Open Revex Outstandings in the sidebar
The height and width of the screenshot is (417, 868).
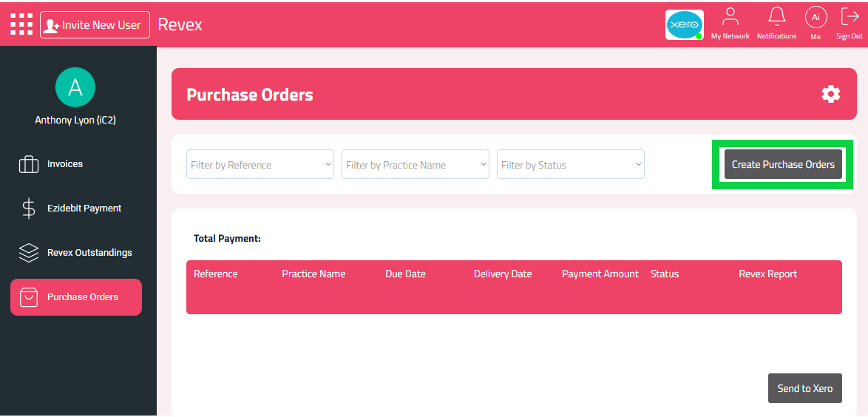pyautogui.click(x=76, y=253)
